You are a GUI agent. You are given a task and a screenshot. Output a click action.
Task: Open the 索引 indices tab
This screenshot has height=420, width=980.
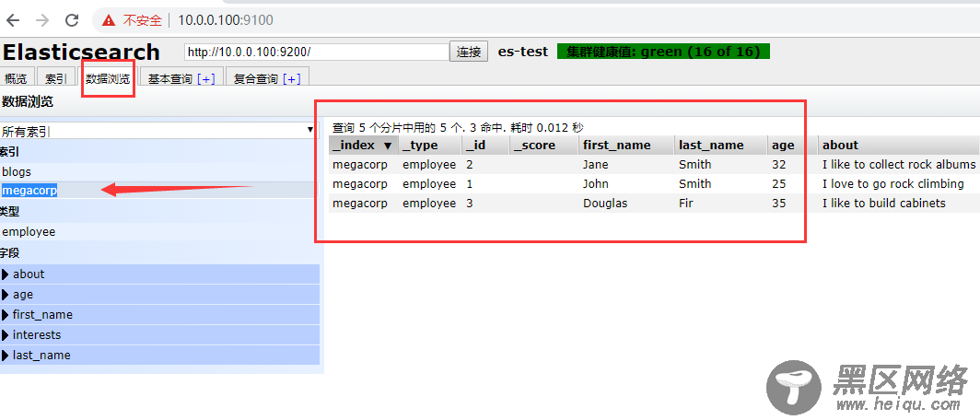point(55,79)
